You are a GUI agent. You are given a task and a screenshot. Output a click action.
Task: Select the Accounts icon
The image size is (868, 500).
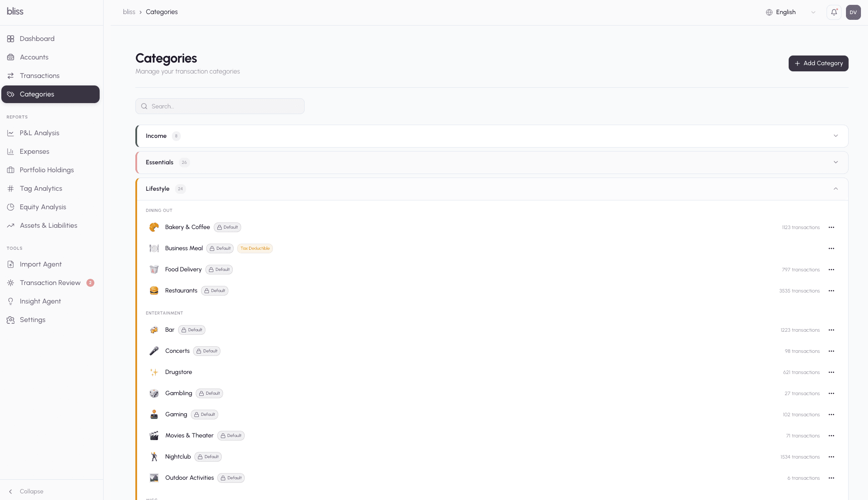point(11,57)
